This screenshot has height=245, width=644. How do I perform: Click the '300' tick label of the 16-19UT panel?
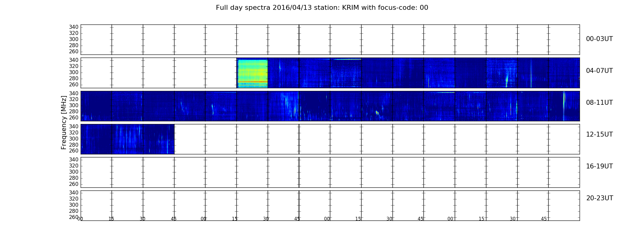tap(74, 172)
